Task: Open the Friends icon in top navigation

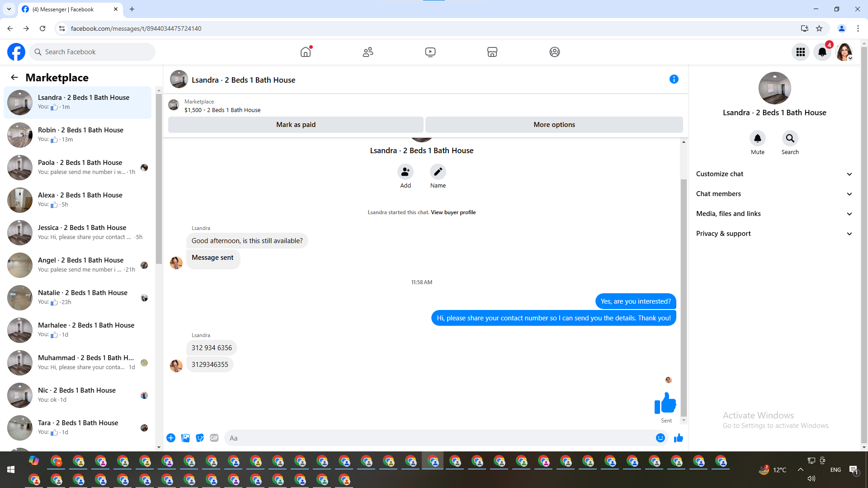Action: coord(368,52)
